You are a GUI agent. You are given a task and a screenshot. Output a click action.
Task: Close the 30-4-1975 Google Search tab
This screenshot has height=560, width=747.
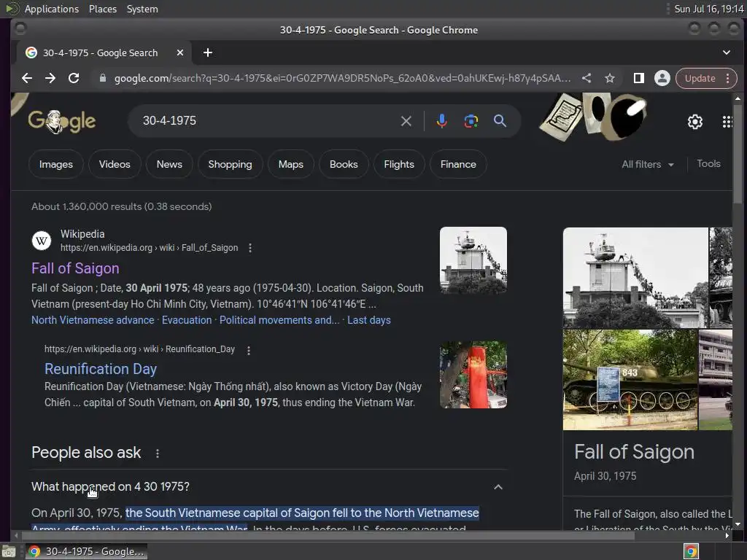tap(179, 52)
